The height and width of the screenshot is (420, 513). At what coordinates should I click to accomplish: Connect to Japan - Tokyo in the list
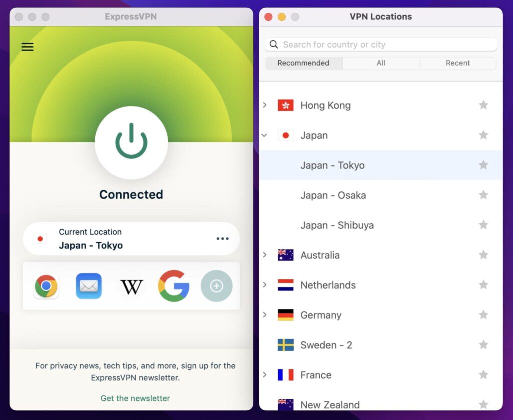click(381, 165)
